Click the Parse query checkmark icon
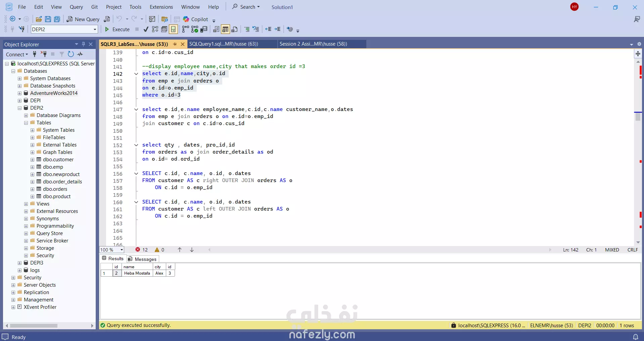Viewport: 644px width, 341px height. tap(146, 30)
